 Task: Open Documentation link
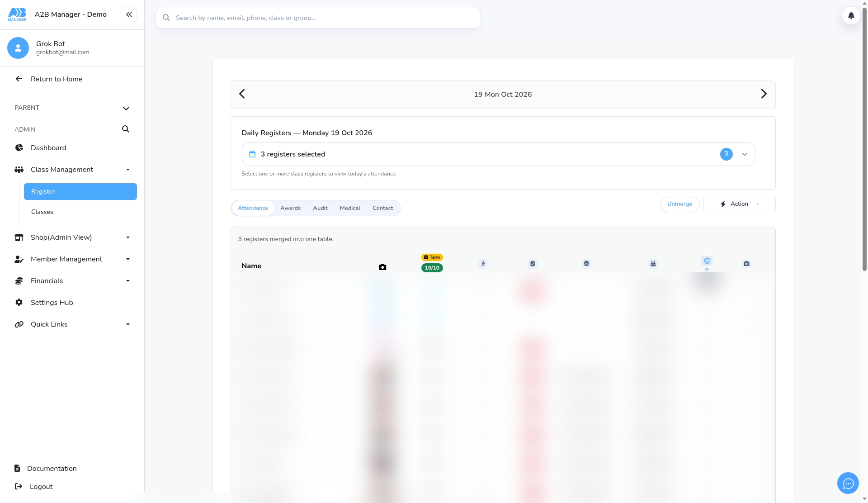(x=52, y=469)
